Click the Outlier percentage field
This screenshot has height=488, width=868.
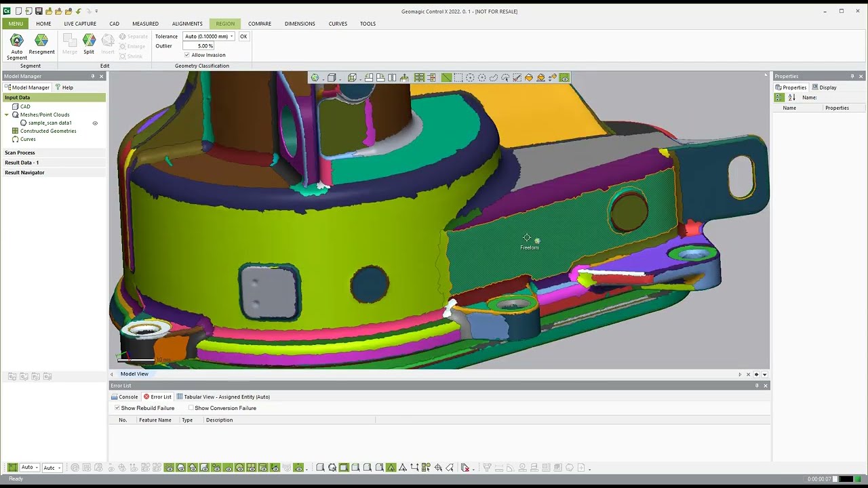(199, 46)
